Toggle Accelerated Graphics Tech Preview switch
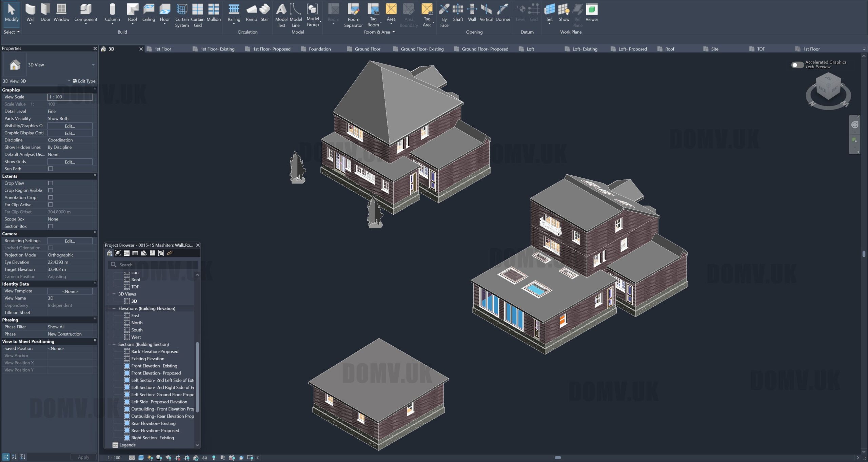 pos(797,64)
